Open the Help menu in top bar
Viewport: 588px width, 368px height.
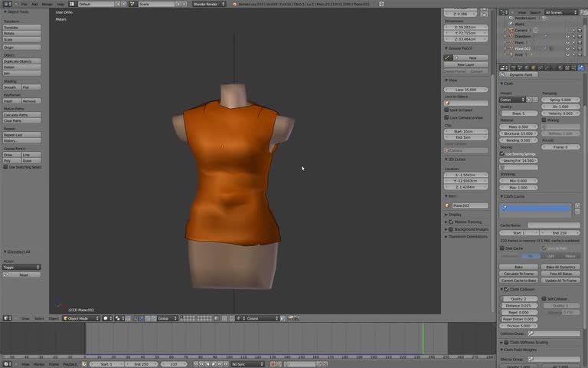60,4
